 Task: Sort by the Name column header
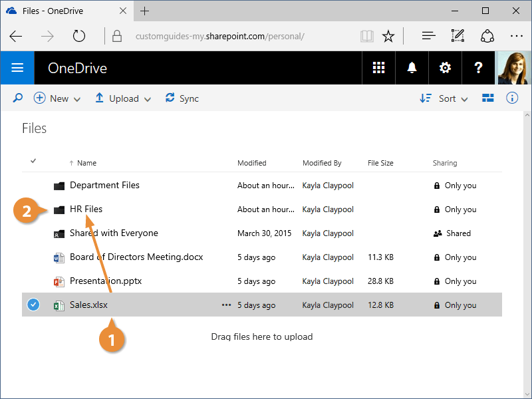point(86,163)
